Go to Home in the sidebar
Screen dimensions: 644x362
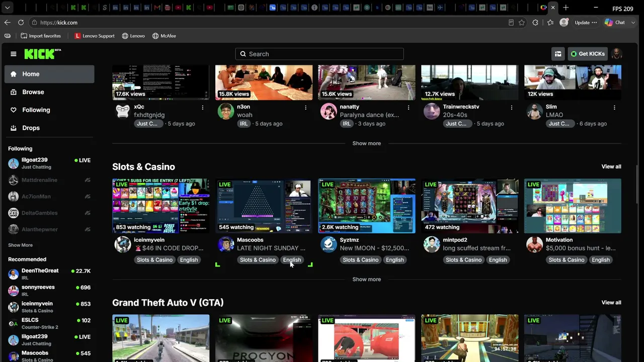[50, 74]
